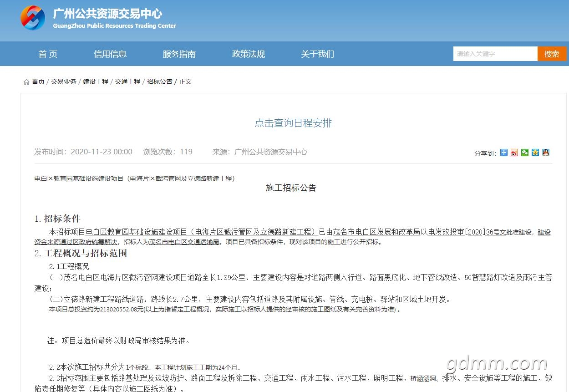Click the Guangzhou Public Resources Trading Center logo
569x392 pixels.
click(33, 18)
